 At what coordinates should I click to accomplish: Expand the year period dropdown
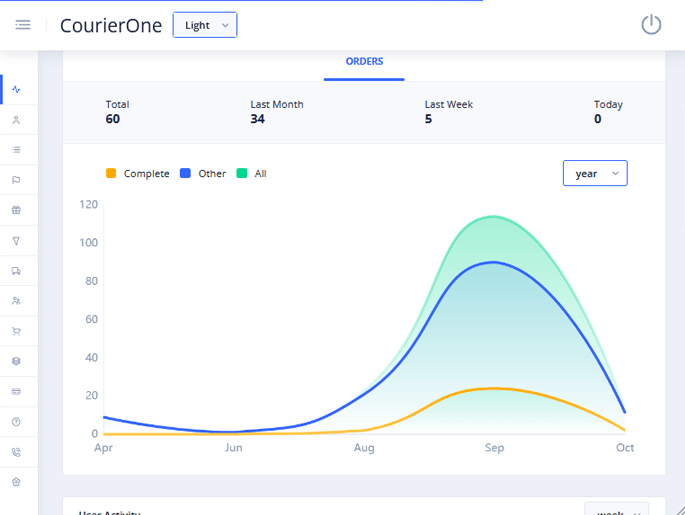coord(595,174)
